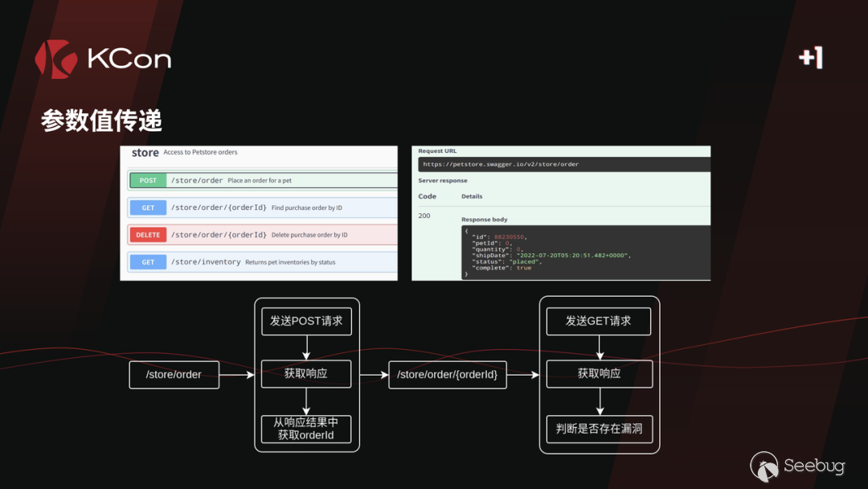Click the KCon logo
The image size is (868, 489).
tap(103, 59)
